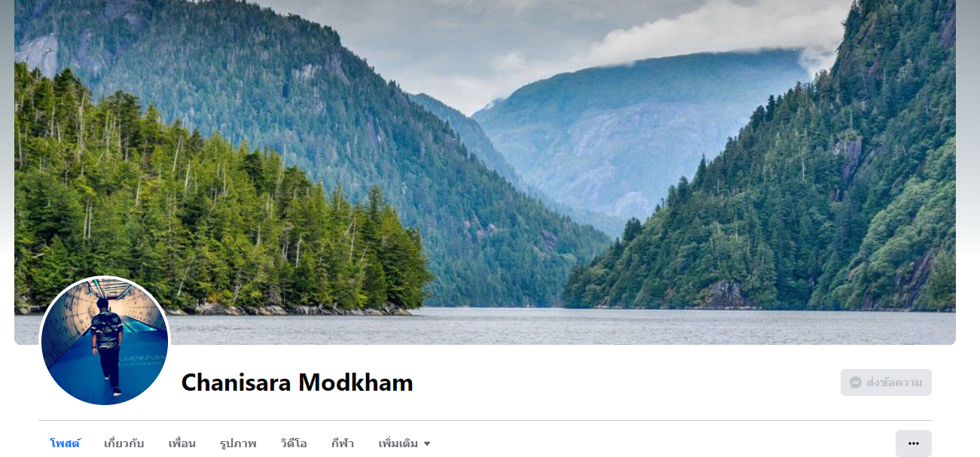The width and height of the screenshot is (980, 457).
Task: Click the person walking in profile photo
Action: point(106,344)
